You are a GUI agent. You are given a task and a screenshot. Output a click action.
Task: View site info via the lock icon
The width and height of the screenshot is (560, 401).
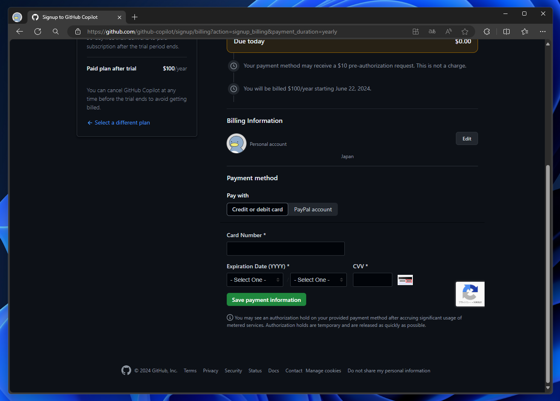tap(78, 32)
